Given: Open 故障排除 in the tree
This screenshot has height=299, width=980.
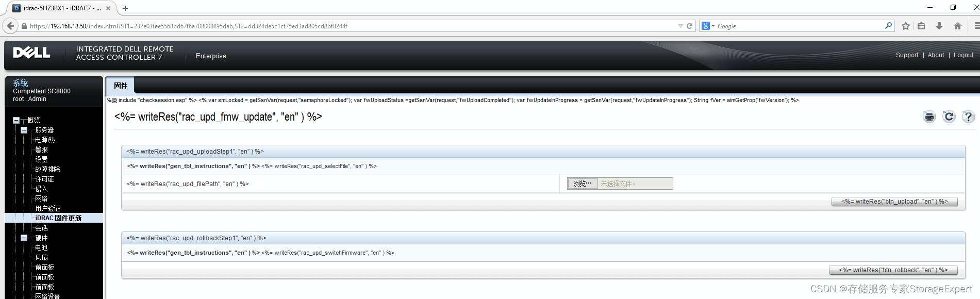Looking at the screenshot, I should [47, 169].
